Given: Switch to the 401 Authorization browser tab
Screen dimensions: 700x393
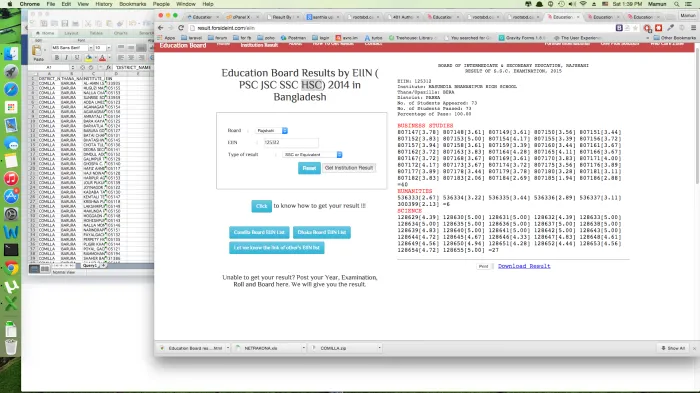Looking at the screenshot, I should [x=403, y=17].
